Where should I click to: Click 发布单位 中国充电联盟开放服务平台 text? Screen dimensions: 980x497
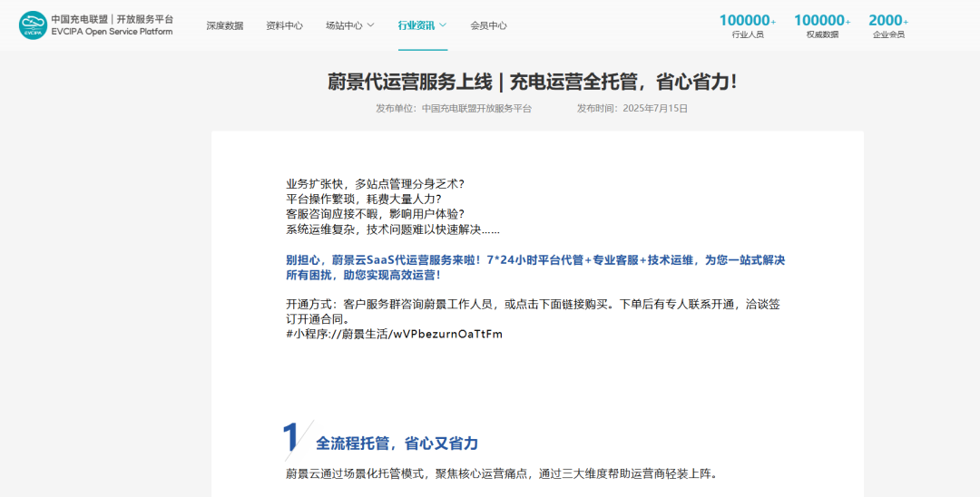(x=454, y=109)
